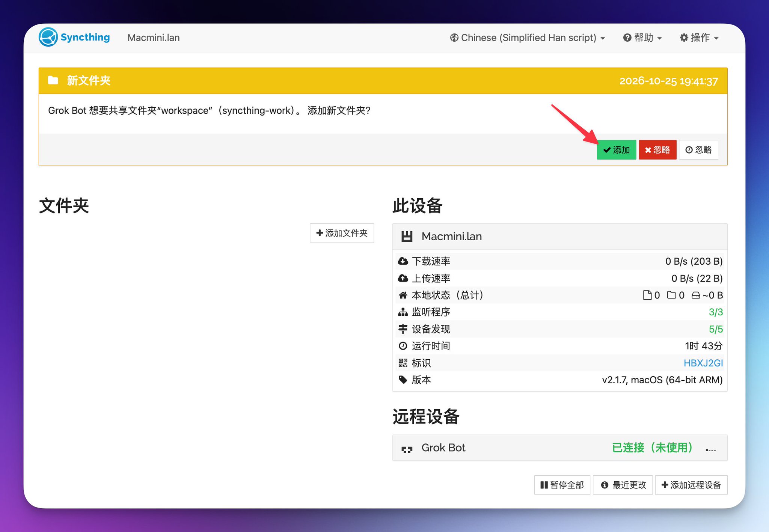
Task: Click the green 添加 button to accept folder
Action: [x=617, y=150]
